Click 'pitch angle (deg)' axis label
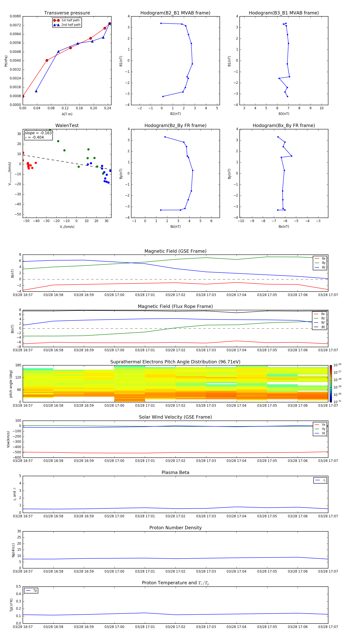The width and height of the screenshot is (351, 644). tap(11, 384)
